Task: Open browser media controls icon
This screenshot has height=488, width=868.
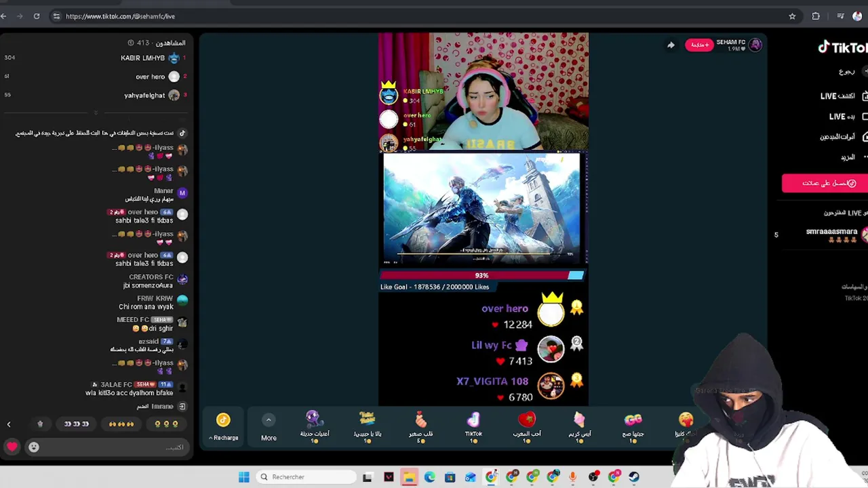Action: pyautogui.click(x=840, y=16)
